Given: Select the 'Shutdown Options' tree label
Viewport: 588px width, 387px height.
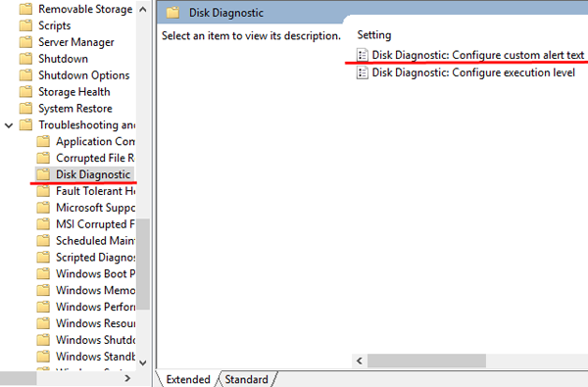Looking at the screenshot, I should tap(84, 75).
